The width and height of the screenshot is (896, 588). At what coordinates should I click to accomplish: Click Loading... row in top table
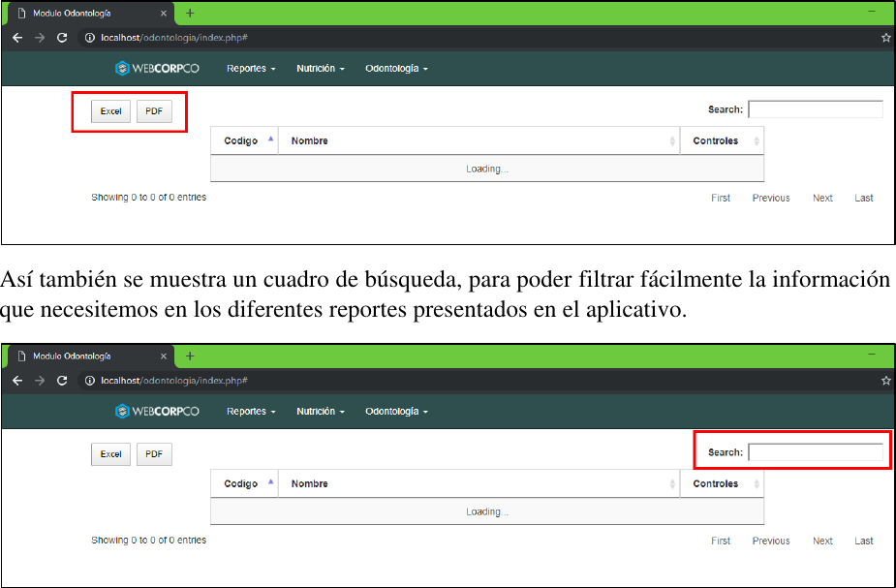tap(487, 169)
